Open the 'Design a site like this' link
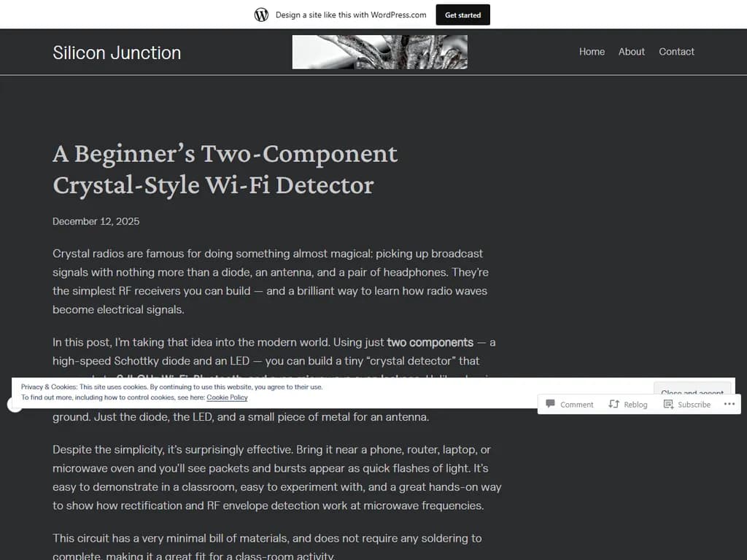 [x=351, y=15]
